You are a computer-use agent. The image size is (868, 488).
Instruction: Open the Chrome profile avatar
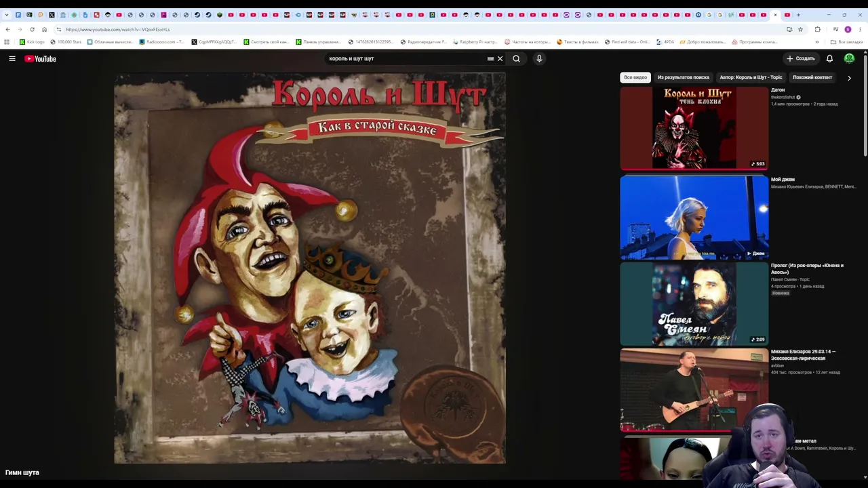coord(848,30)
